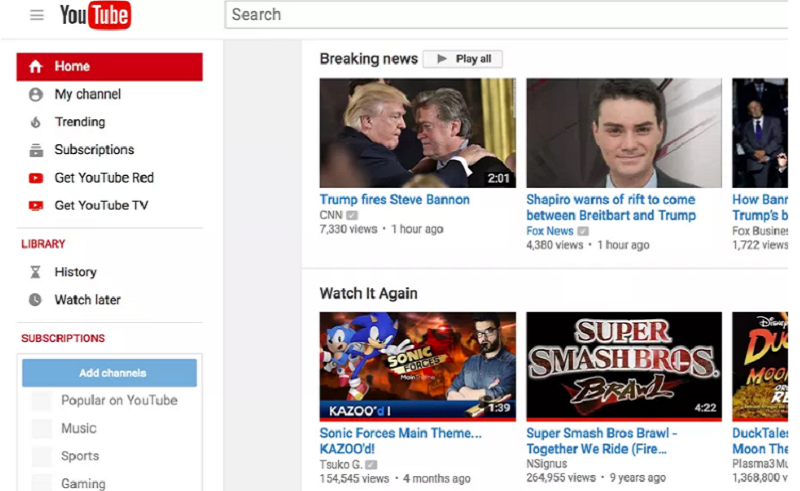Click the Sports channel avatar placeholder

[x=41, y=456]
